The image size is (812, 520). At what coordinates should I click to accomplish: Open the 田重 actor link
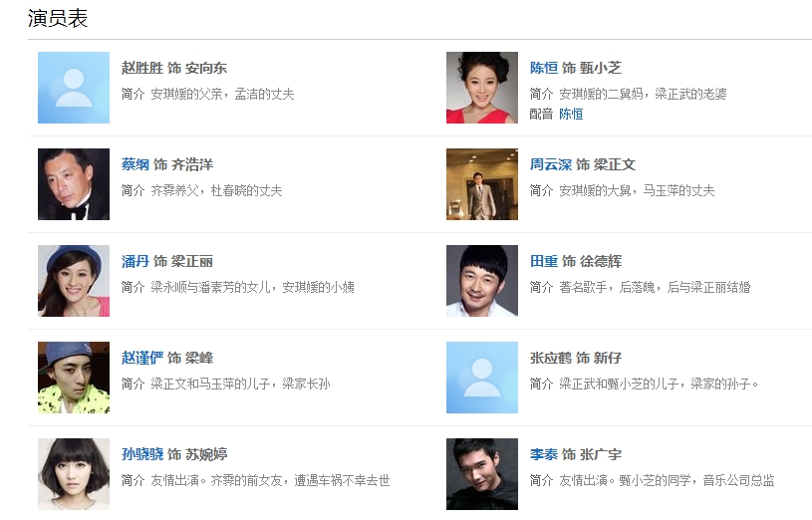click(x=544, y=261)
